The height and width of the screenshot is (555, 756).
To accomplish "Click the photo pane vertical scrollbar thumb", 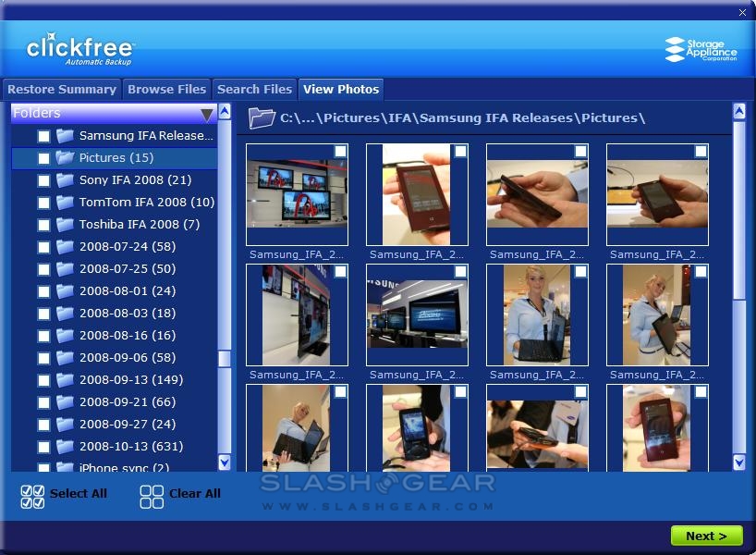I will point(738,213).
